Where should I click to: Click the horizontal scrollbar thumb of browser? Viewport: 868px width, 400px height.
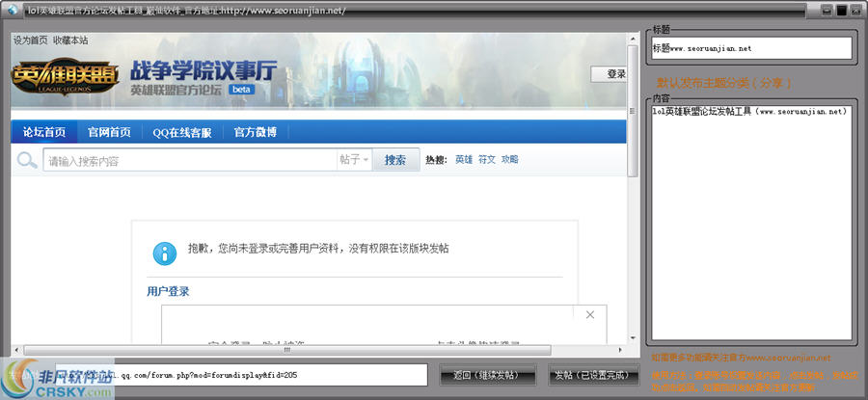click(287, 350)
